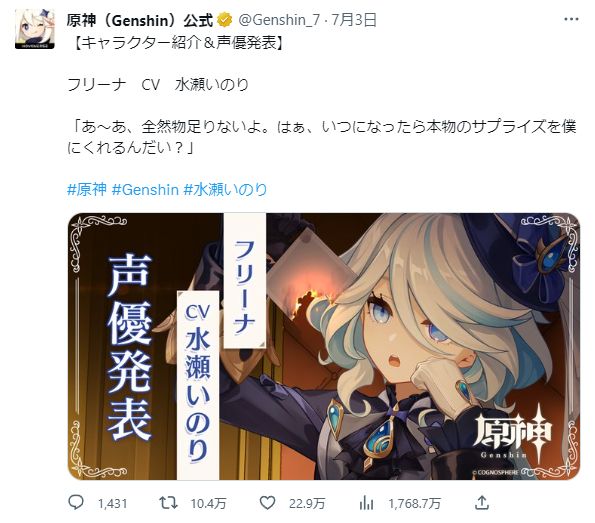Screen dimensions: 595x523
Task: Click the reply speech bubble icon
Action: click(x=76, y=503)
